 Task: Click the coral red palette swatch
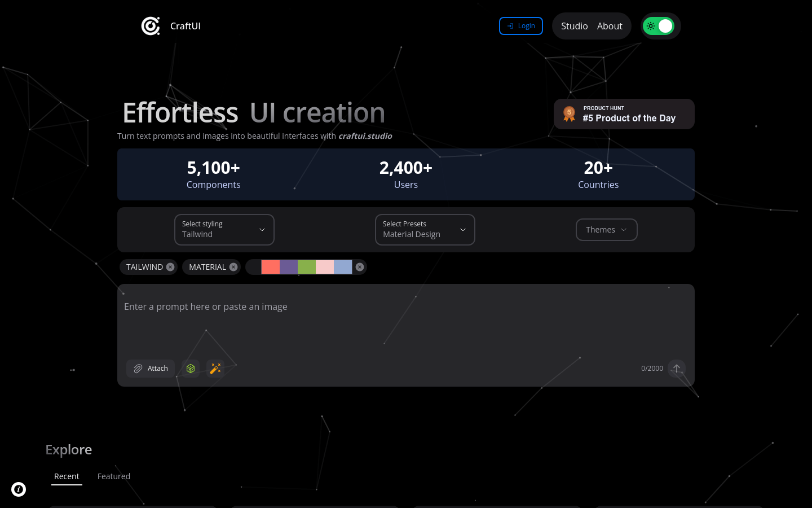(x=271, y=267)
